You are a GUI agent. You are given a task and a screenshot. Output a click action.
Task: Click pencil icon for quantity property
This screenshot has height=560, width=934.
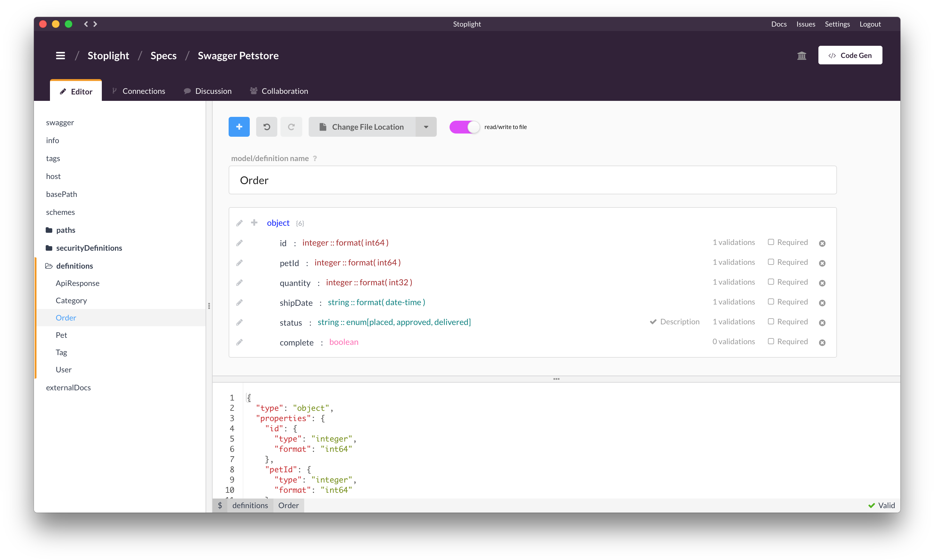point(239,283)
